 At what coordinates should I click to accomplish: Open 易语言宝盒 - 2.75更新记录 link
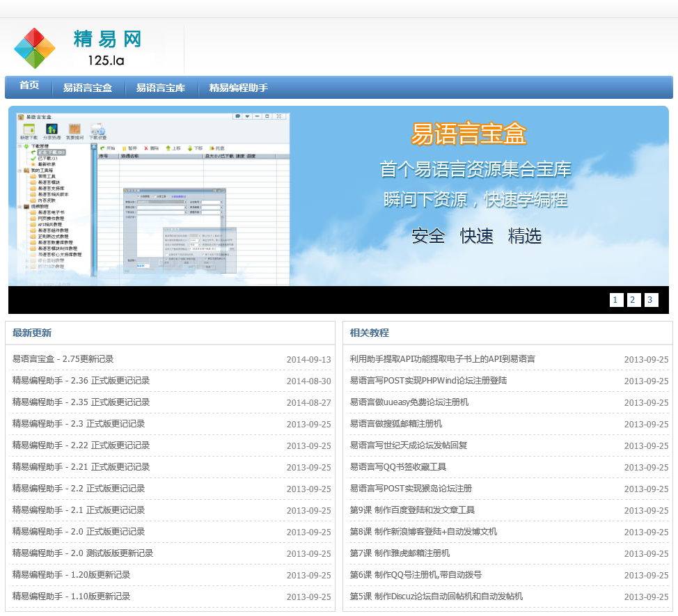tap(63, 358)
